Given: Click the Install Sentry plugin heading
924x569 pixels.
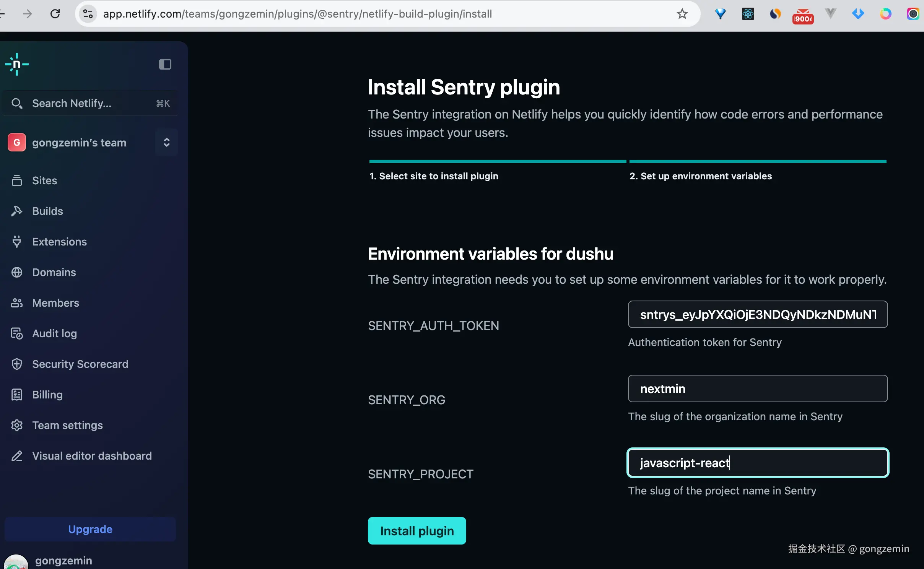Looking at the screenshot, I should (x=464, y=87).
